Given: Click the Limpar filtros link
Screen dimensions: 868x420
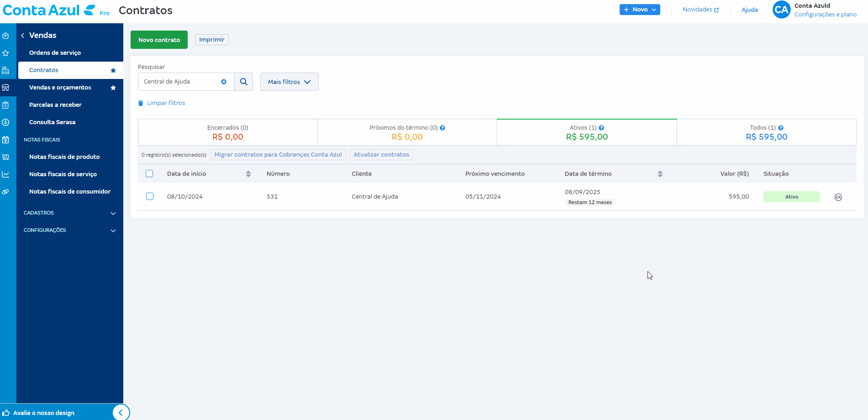Looking at the screenshot, I should (165, 103).
